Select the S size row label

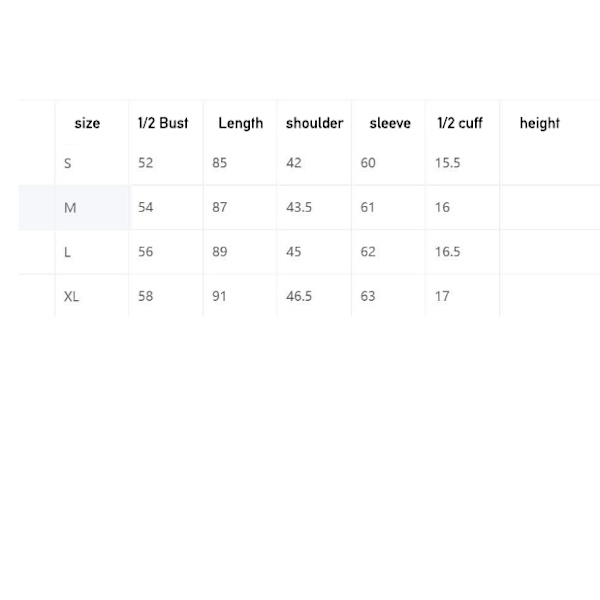point(68,163)
